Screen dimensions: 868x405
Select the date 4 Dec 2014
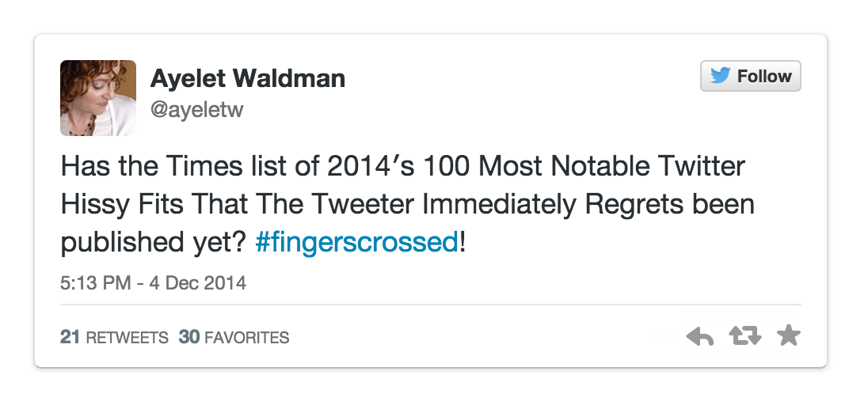pyautogui.click(x=196, y=282)
